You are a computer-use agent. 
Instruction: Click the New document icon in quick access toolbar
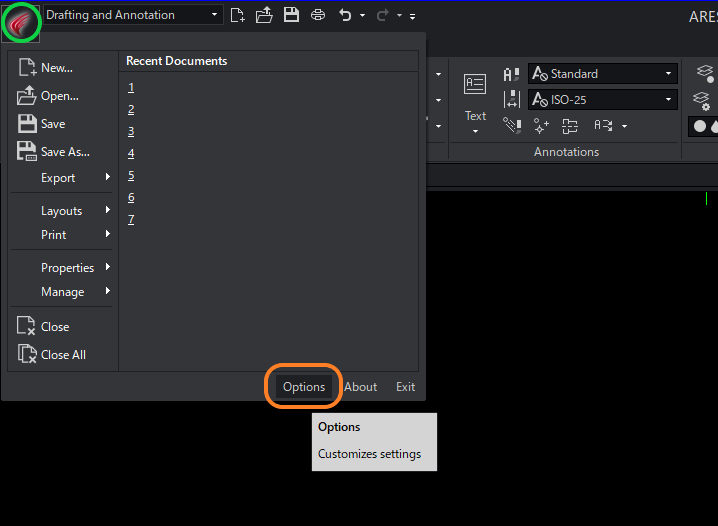(x=237, y=15)
